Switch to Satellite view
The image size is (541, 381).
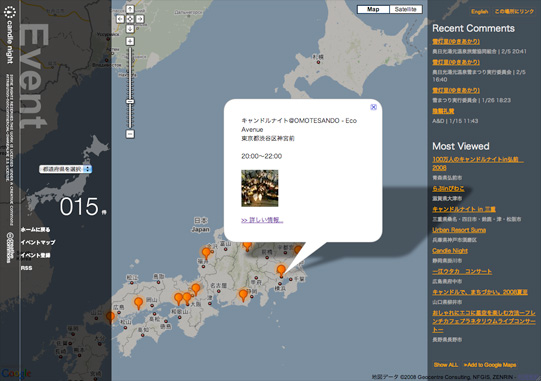tap(405, 9)
